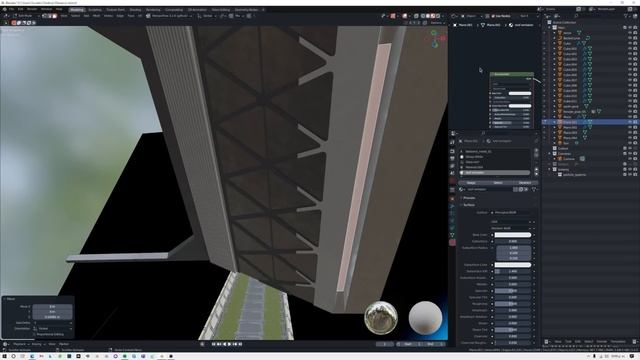The image size is (640, 360).
Task: Select the highlighted material slot in list
Action: tap(495, 173)
